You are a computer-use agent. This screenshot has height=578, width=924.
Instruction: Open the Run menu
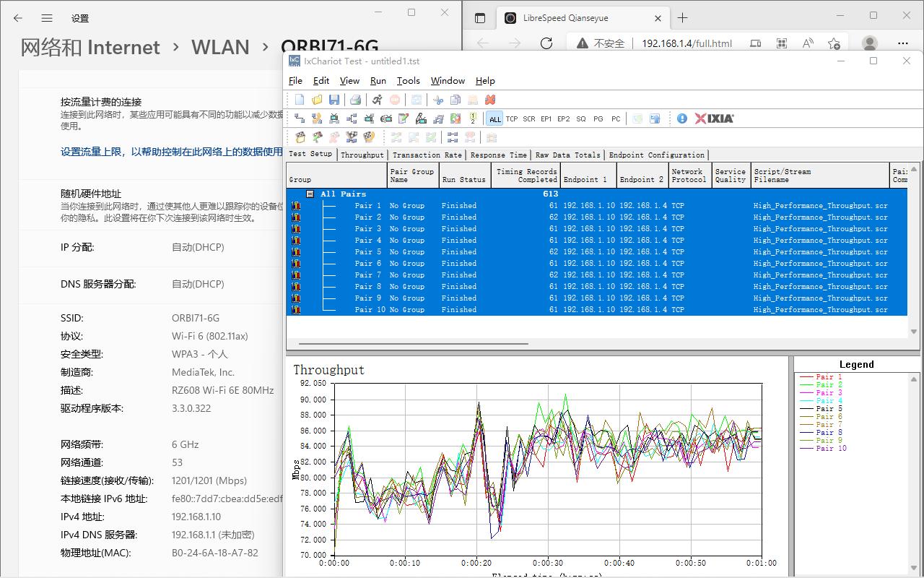click(378, 81)
